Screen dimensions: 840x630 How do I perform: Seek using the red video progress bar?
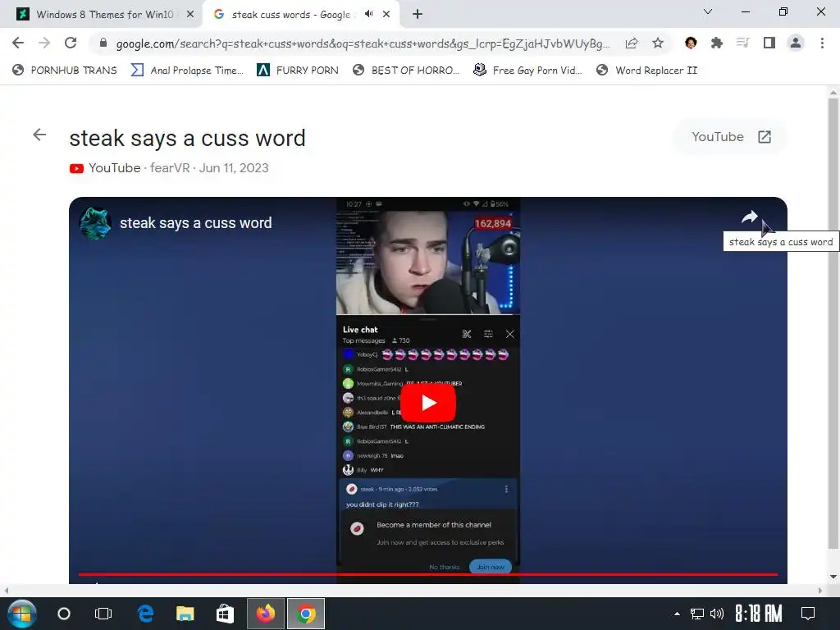click(427, 574)
